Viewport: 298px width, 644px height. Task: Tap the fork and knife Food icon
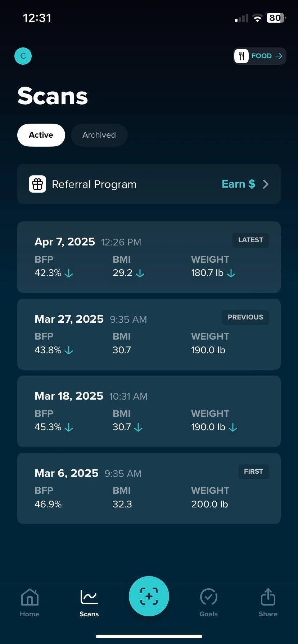coord(241,56)
